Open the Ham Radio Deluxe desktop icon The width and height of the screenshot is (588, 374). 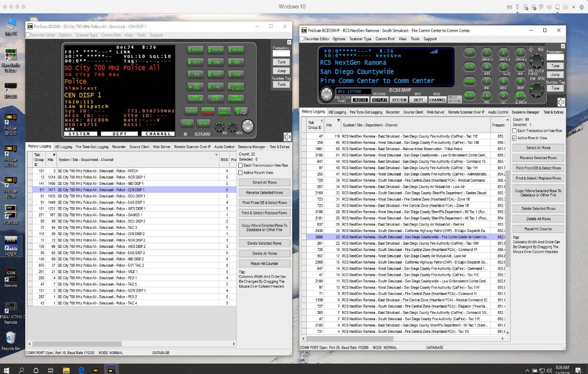(10, 61)
